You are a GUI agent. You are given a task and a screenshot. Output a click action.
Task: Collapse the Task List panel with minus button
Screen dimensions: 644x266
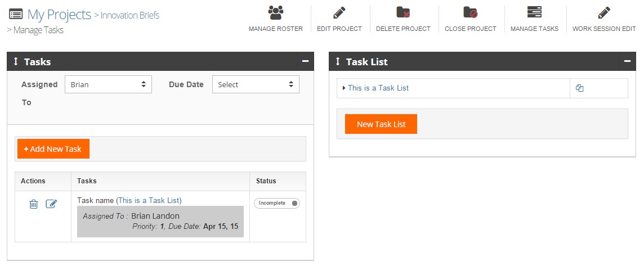coord(627,61)
